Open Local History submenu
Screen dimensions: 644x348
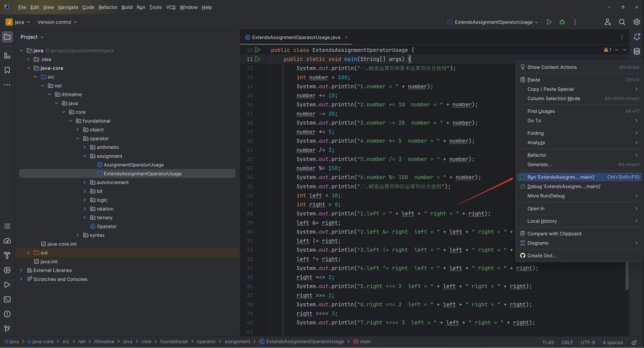click(x=579, y=221)
